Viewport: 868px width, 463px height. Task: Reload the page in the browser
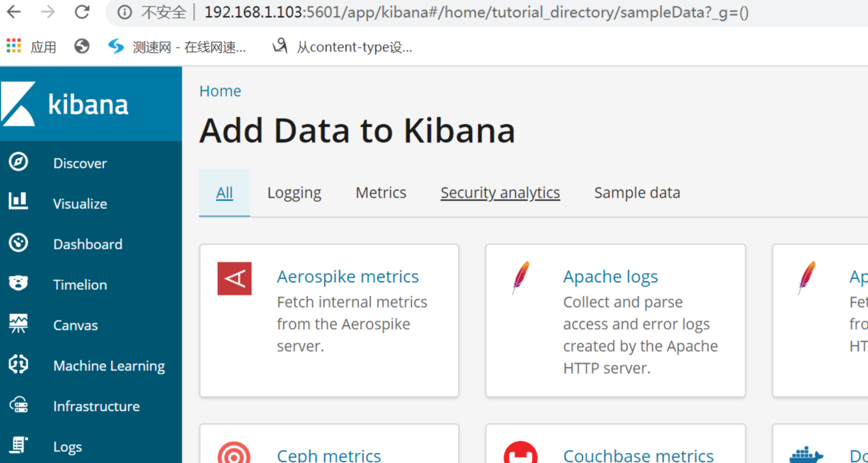click(82, 12)
